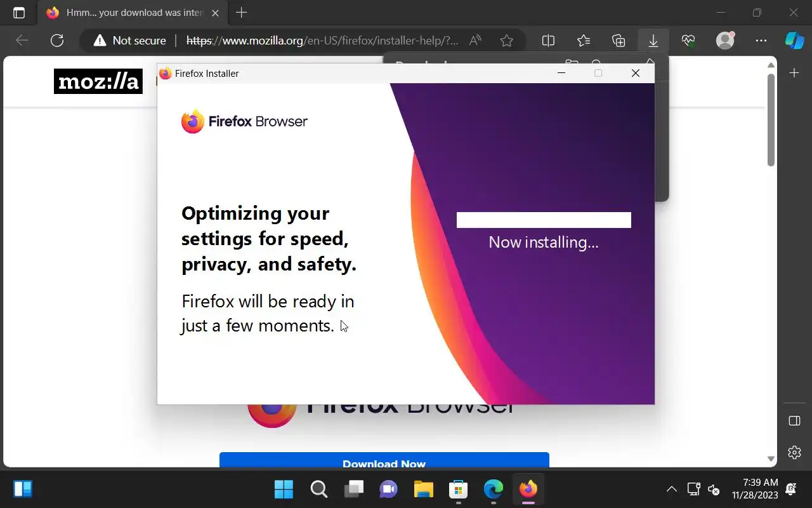Open sidebar settings gear icon
The image size is (812, 508).
(x=794, y=452)
